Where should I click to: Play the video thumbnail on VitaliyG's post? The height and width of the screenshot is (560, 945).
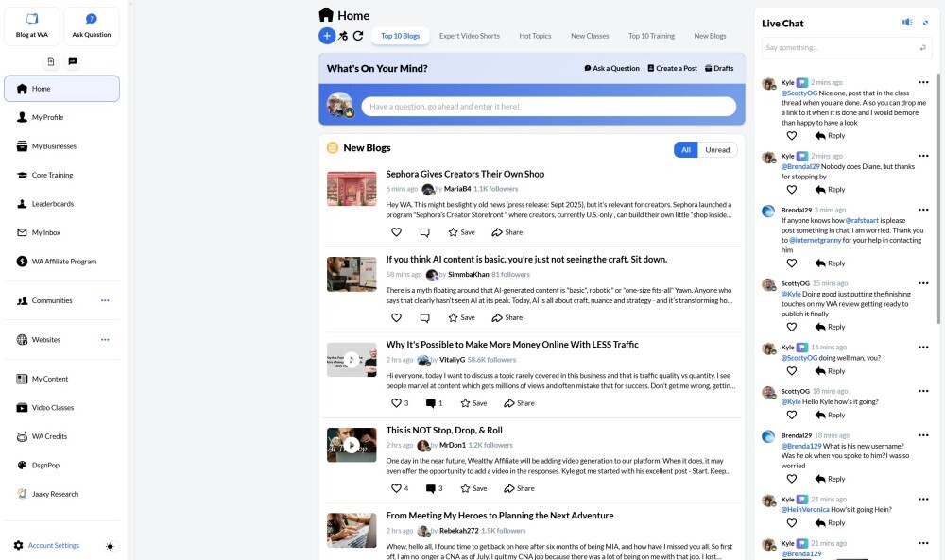pos(352,360)
